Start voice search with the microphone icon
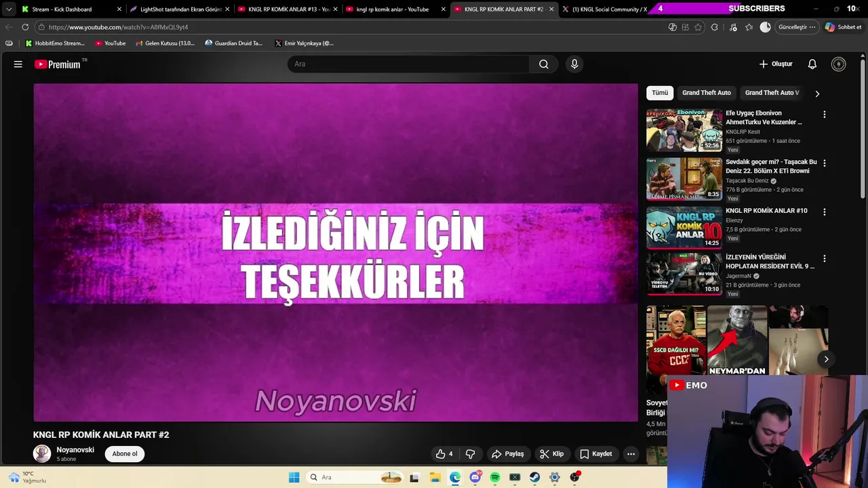The width and height of the screenshot is (868, 488). (x=574, y=64)
